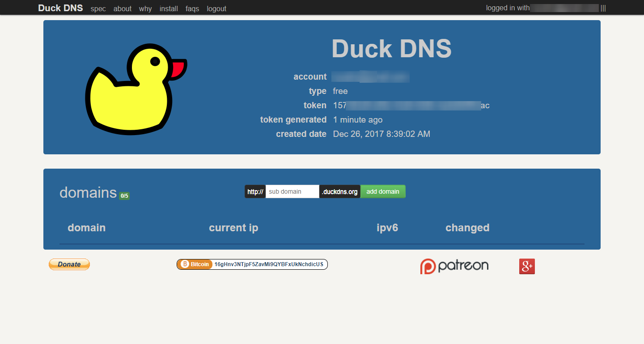Click the 'domains' section heading
The width and height of the screenshot is (644, 344).
point(88,192)
